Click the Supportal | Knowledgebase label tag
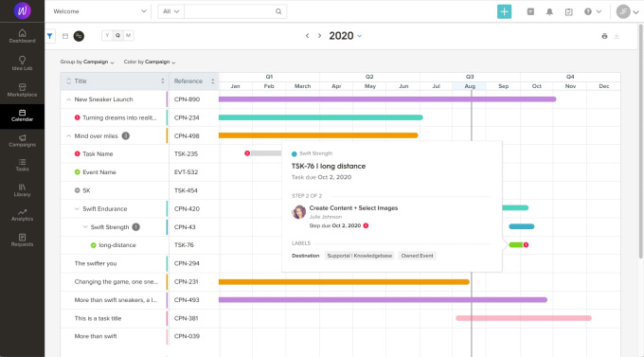This screenshot has width=644, height=357. tap(359, 256)
